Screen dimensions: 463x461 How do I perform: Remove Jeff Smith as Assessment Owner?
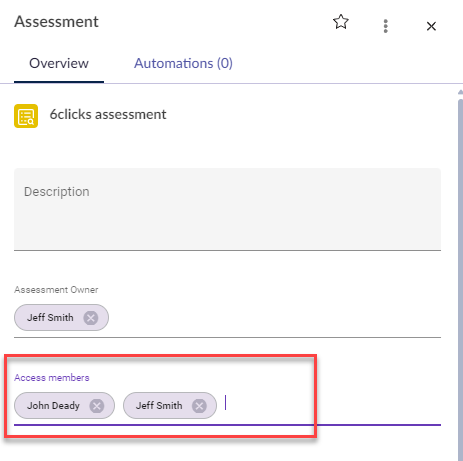pyautogui.click(x=91, y=318)
